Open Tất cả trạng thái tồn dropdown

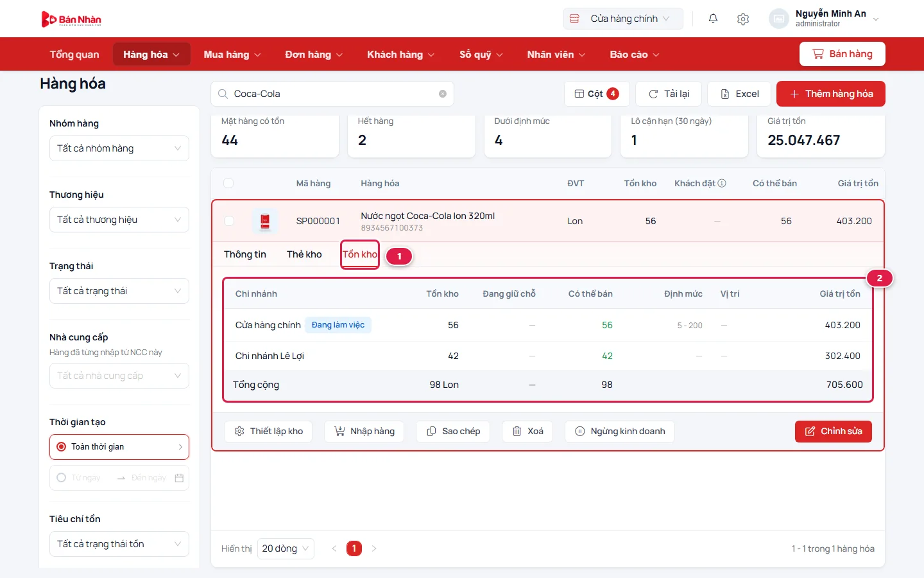(119, 544)
